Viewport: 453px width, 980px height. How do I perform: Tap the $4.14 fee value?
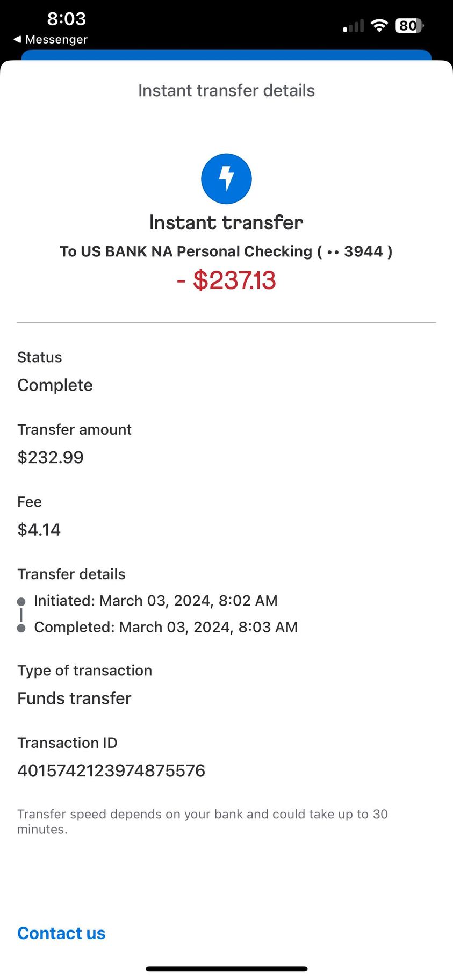pyautogui.click(x=39, y=530)
